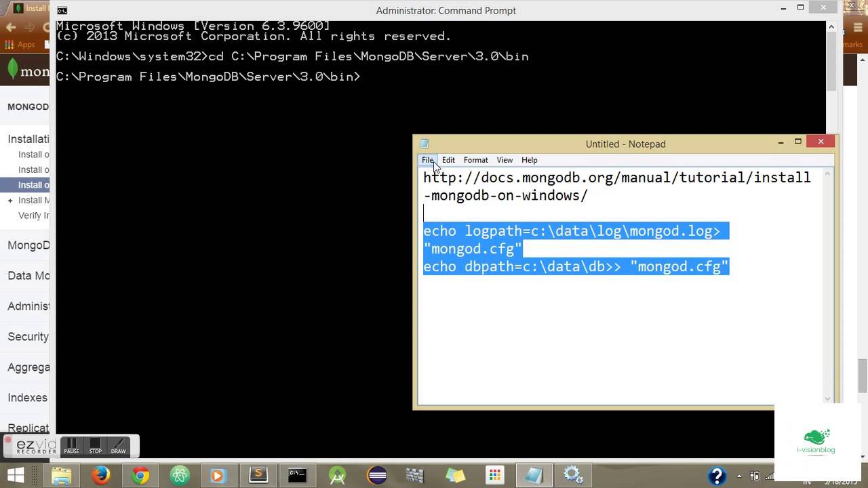Click the MongoDB leaf logo
This screenshot has width=868, height=488.
click(x=13, y=69)
